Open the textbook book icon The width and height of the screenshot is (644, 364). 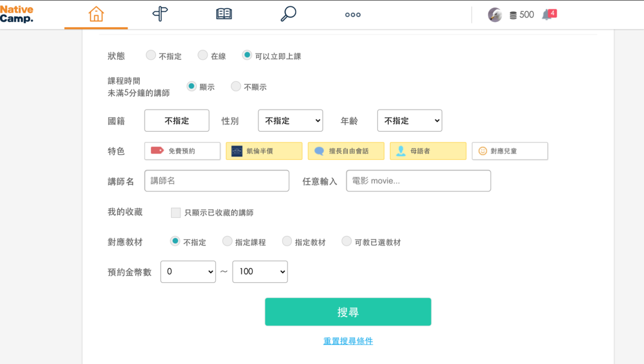(224, 14)
